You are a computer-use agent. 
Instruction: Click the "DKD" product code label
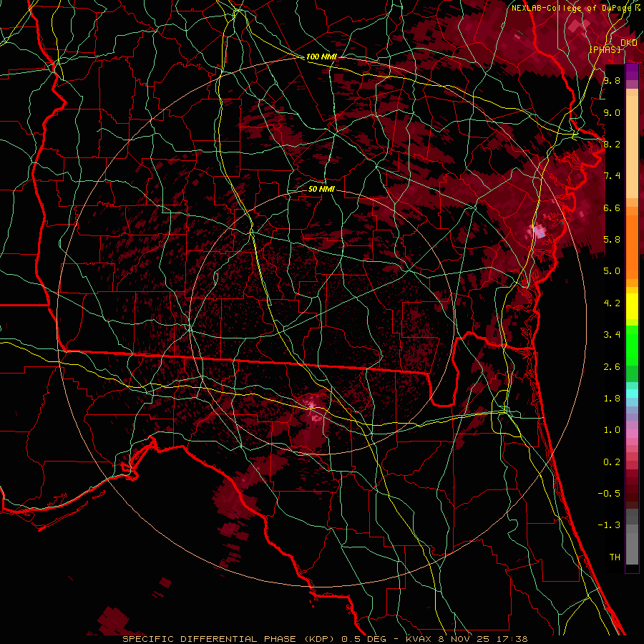pyautogui.click(x=629, y=43)
